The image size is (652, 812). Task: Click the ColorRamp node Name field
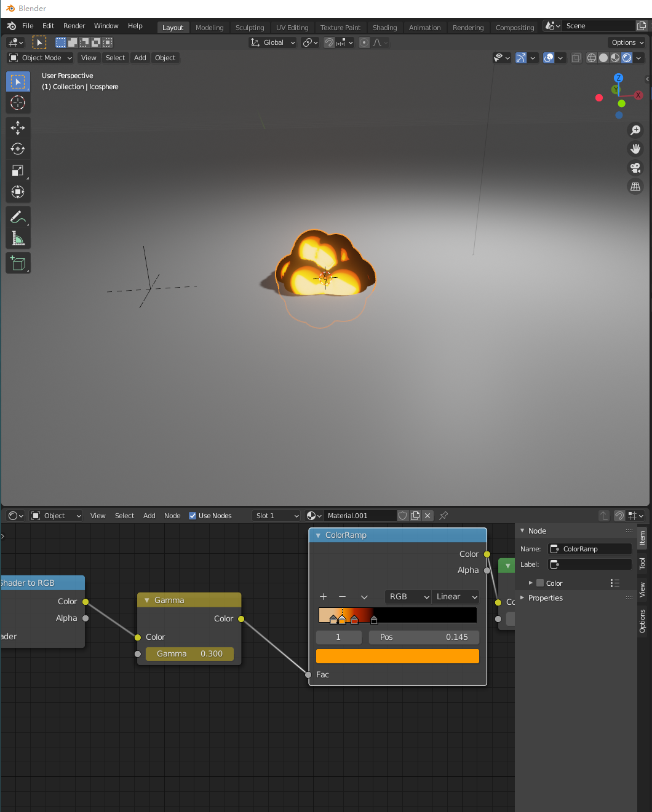[590, 549]
